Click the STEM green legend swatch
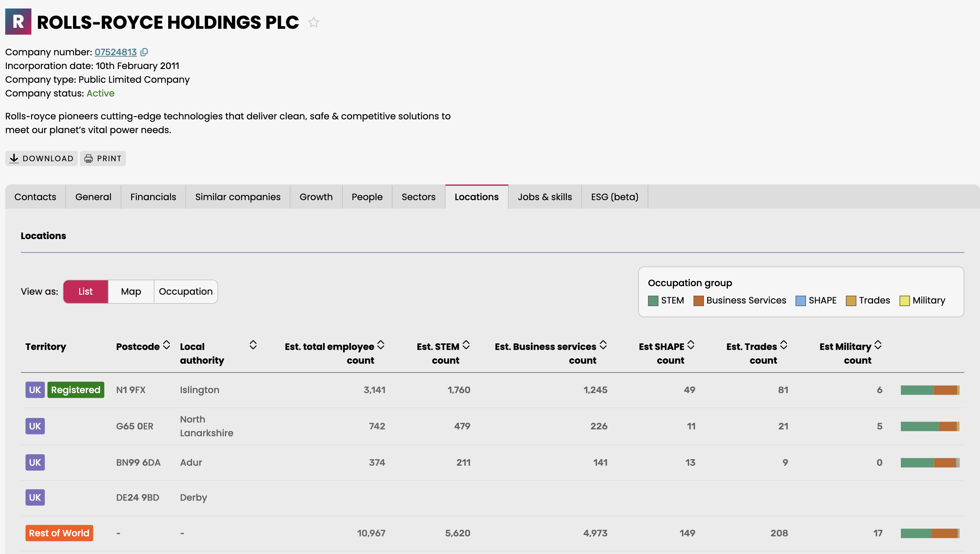 coord(653,301)
